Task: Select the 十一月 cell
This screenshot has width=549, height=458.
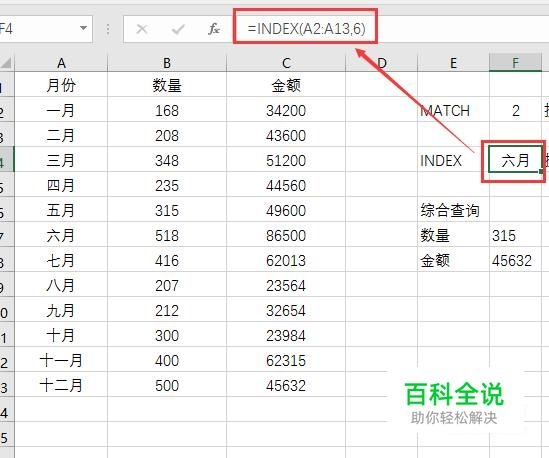Action: coord(61,360)
